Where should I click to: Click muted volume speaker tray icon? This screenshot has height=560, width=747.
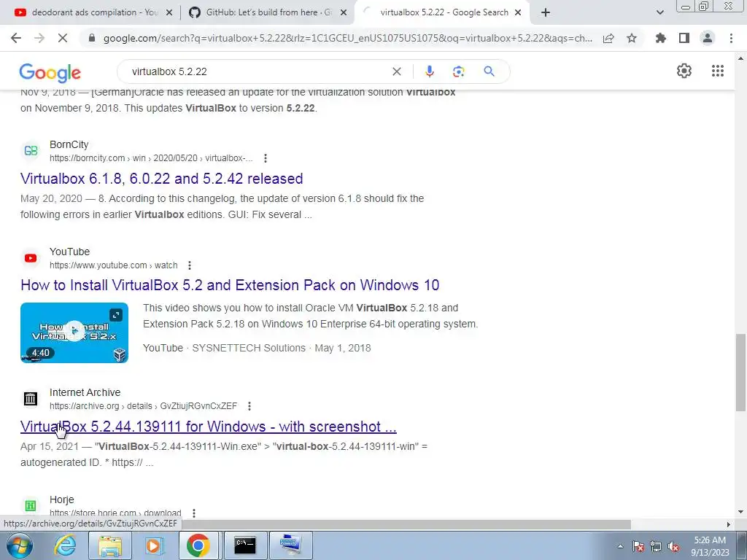673,547
